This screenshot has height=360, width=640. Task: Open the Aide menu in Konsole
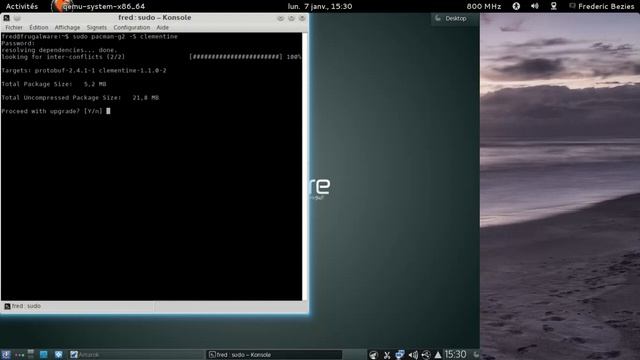point(162,27)
